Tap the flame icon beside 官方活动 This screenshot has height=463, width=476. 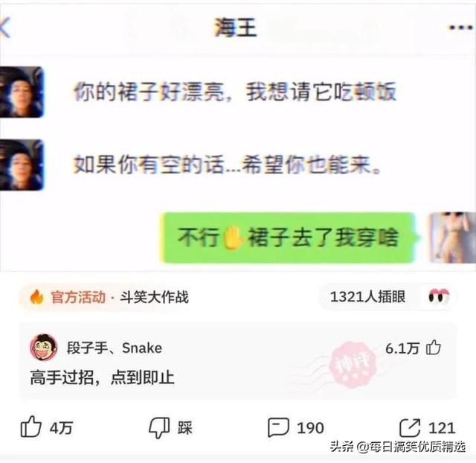36,297
